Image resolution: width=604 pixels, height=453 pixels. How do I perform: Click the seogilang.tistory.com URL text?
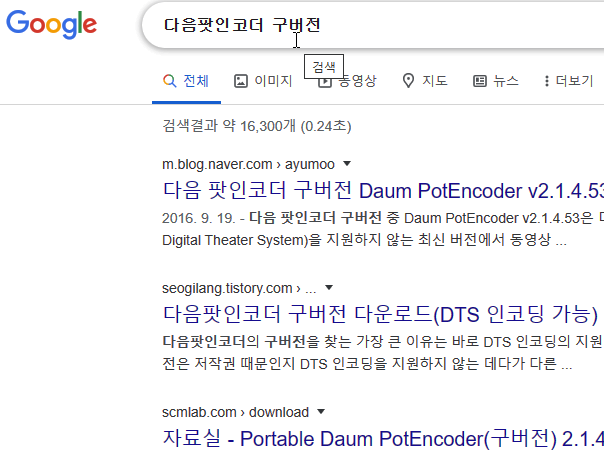[x=239, y=289]
